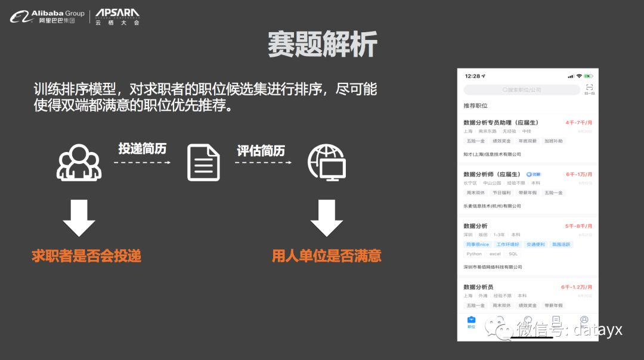The width and height of the screenshot is (644, 360).
Task: Click the 搜索职位/公司 search field
Action: pyautogui.click(x=522, y=89)
